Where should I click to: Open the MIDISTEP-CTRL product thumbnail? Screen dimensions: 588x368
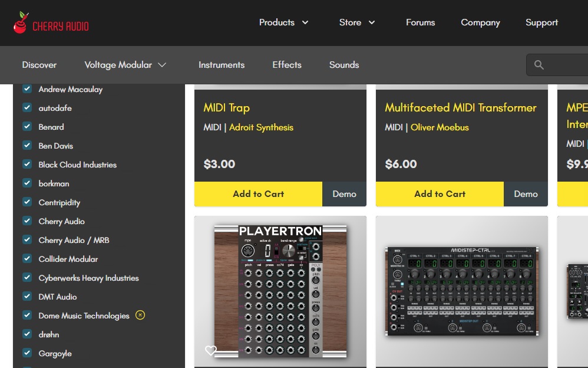click(x=462, y=291)
